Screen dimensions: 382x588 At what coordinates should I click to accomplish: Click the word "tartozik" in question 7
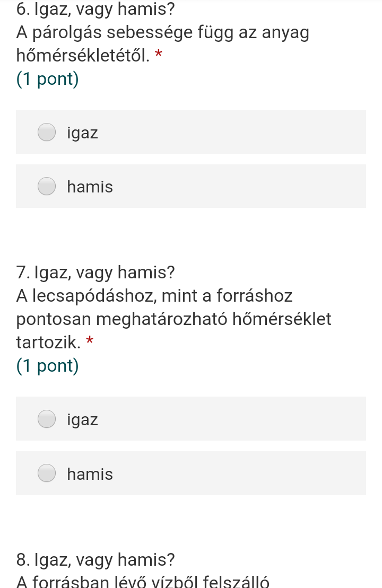coord(47,343)
